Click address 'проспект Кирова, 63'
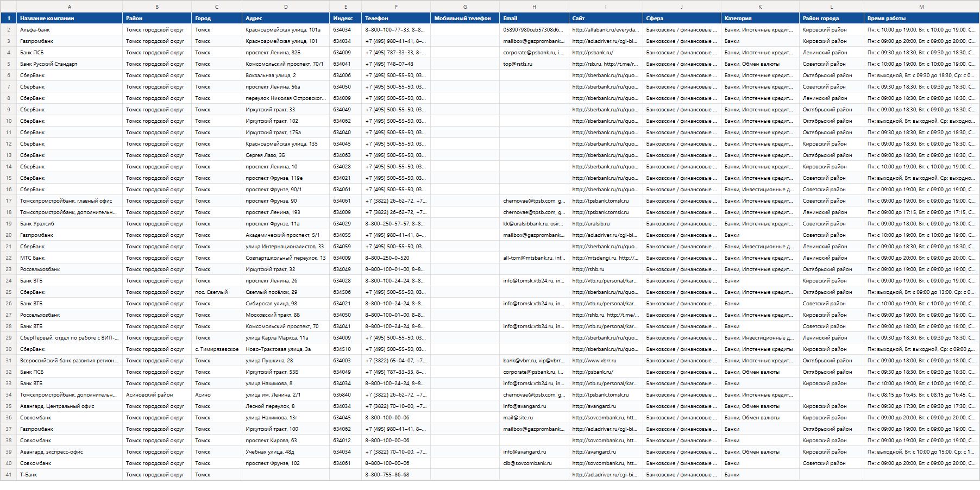This screenshot has width=980, height=490. pyautogui.click(x=286, y=441)
